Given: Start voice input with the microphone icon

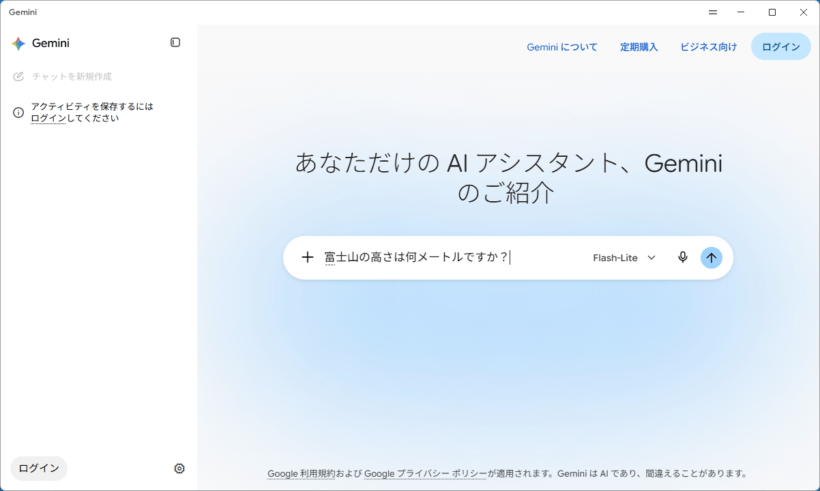Looking at the screenshot, I should click(682, 257).
